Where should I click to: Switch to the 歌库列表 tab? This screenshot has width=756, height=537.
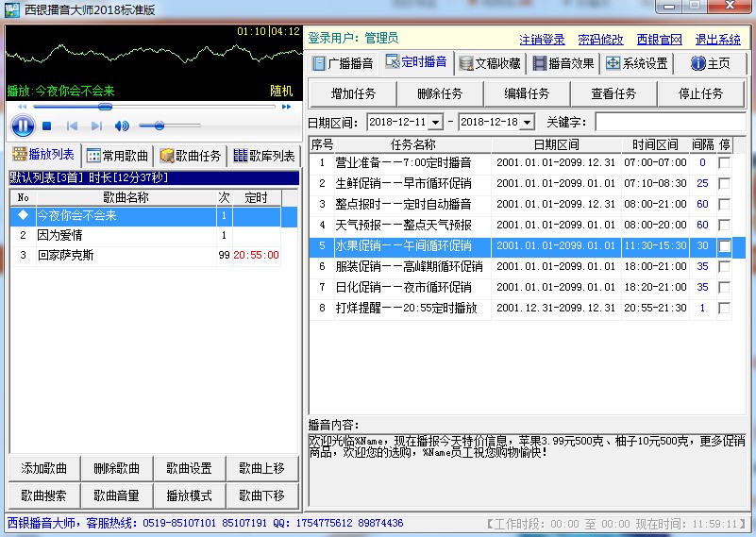[x=264, y=156]
